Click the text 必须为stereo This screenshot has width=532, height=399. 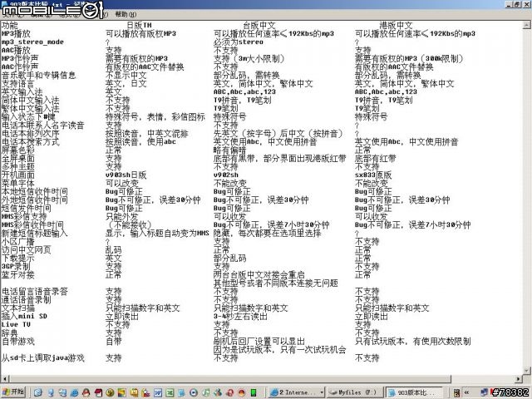239,42
